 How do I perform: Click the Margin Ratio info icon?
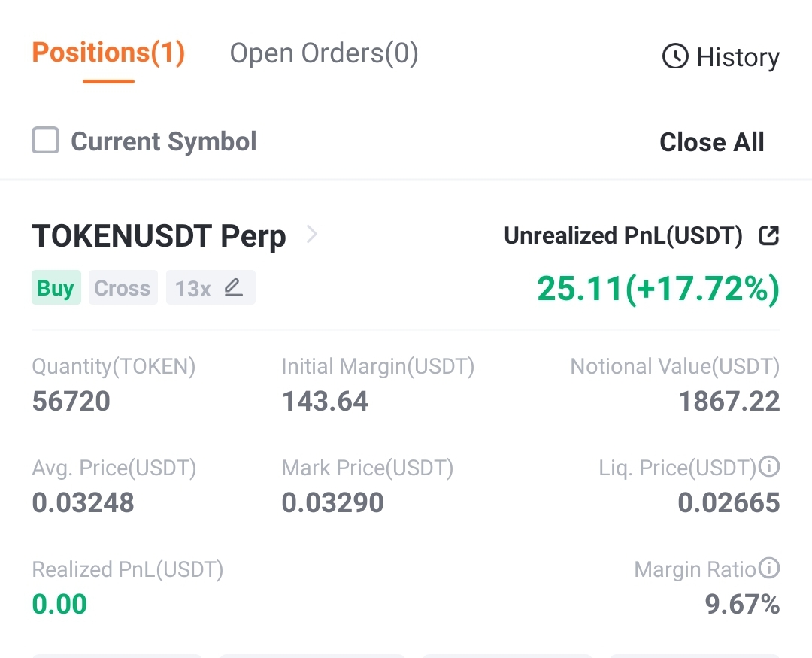coord(770,568)
